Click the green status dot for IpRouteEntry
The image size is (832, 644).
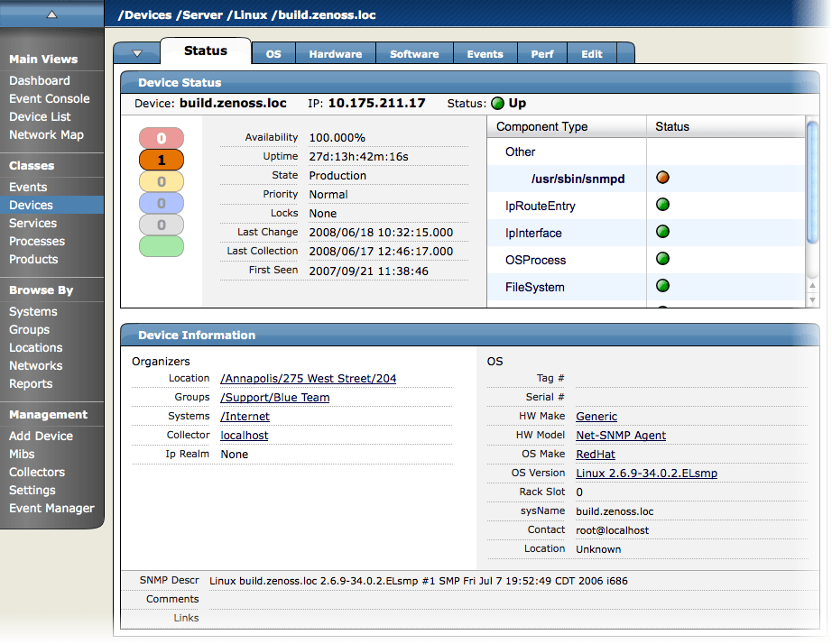(662, 204)
